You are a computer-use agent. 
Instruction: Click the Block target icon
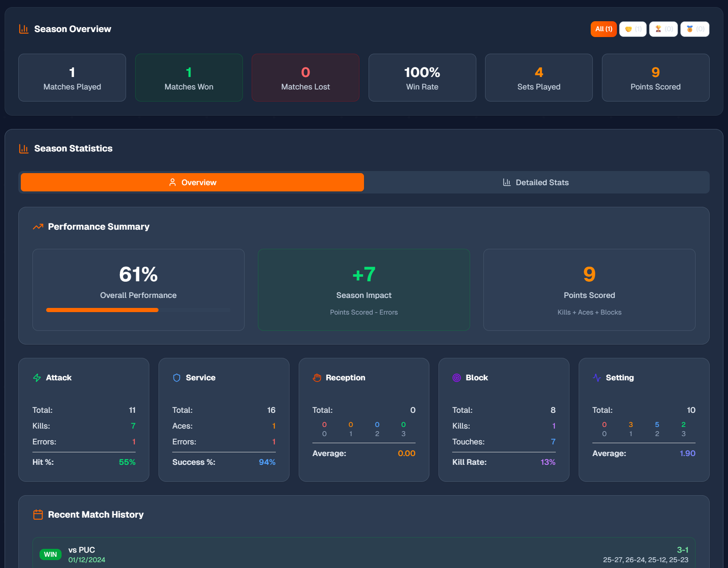coord(457,378)
